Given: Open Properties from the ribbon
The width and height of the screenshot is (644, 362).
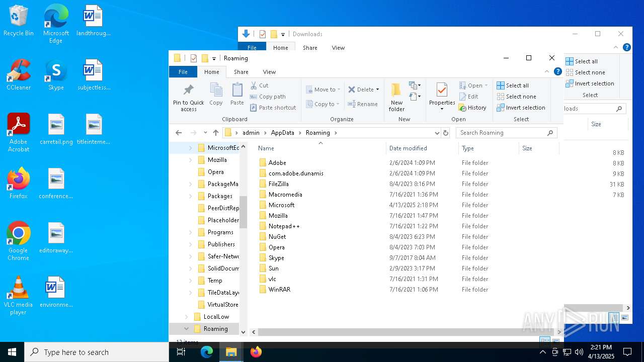Looking at the screenshot, I should (x=442, y=98).
